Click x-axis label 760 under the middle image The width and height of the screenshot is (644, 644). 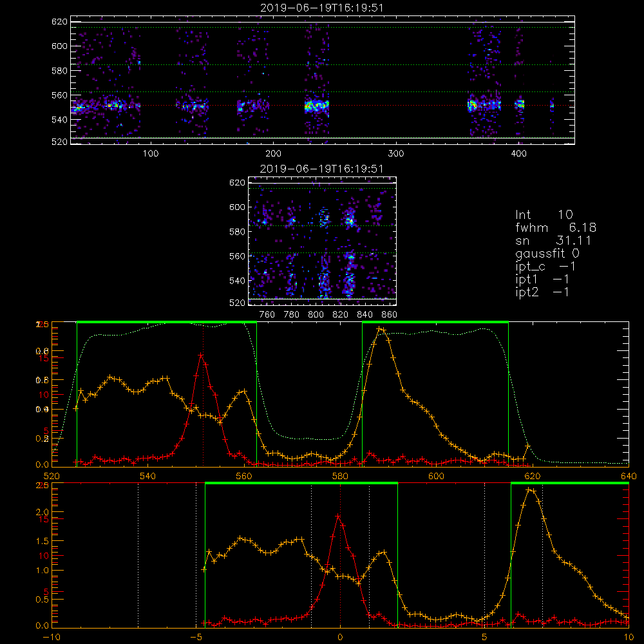point(267,315)
